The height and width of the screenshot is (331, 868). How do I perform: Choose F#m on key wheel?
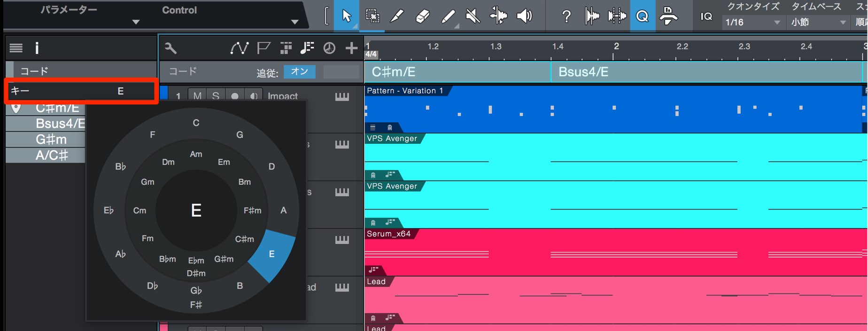click(252, 210)
